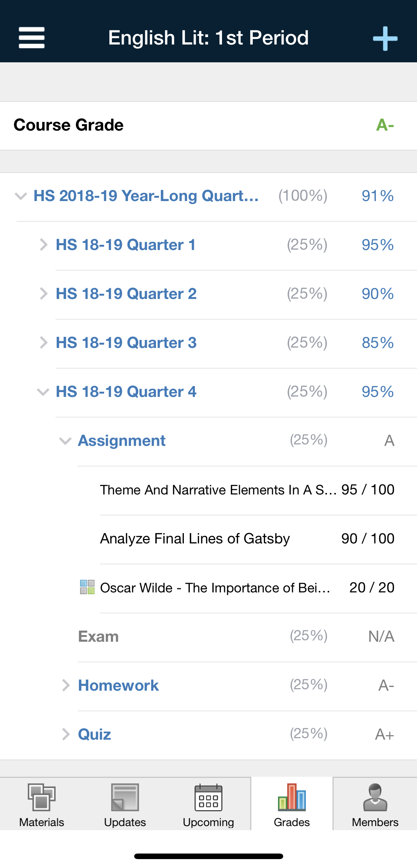Collapse the Assignment category chevron

coord(65,441)
